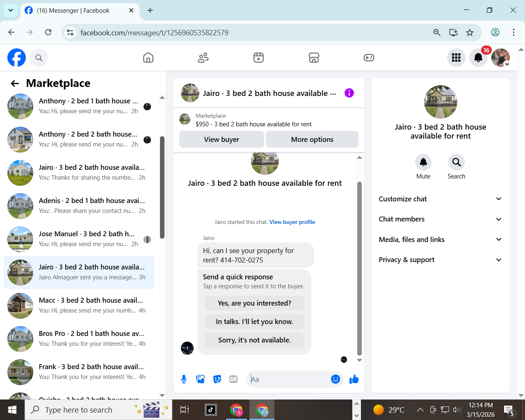Open the Friends icon in top navigation
Screen dimensions: 525x420
click(203, 58)
